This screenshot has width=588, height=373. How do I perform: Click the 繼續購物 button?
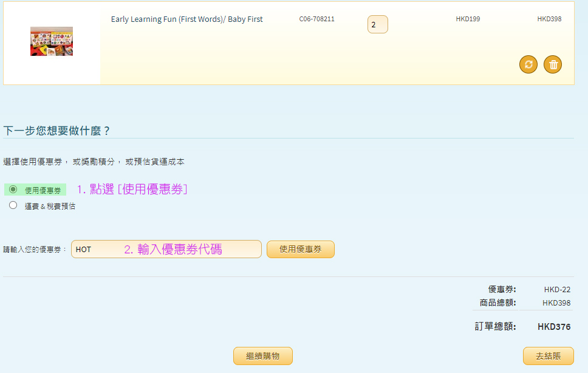coord(262,357)
